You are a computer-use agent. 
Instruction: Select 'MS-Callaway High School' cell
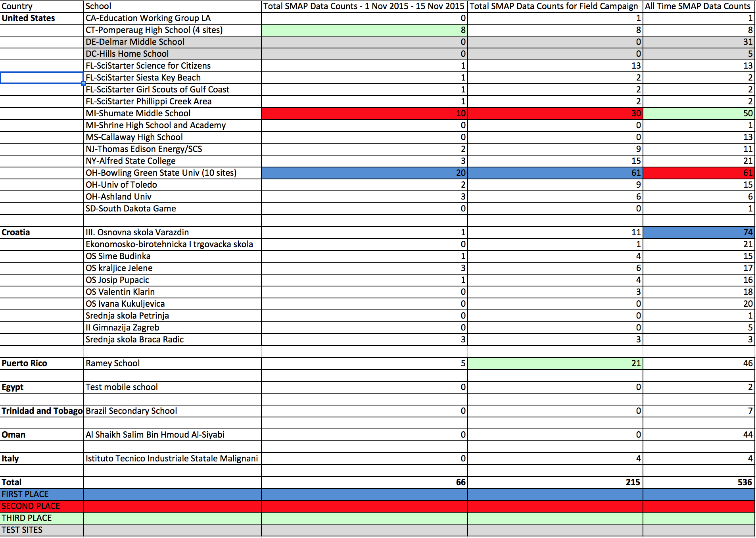pos(173,137)
